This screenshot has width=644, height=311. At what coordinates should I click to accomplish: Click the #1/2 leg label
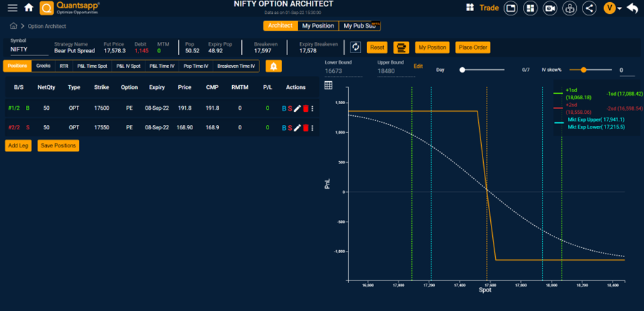pos(14,108)
